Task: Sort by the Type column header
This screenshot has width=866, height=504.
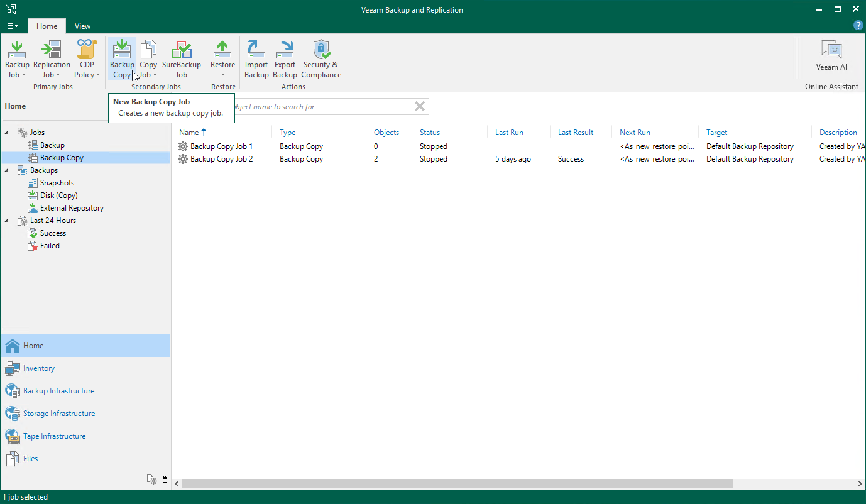Action: tap(287, 133)
